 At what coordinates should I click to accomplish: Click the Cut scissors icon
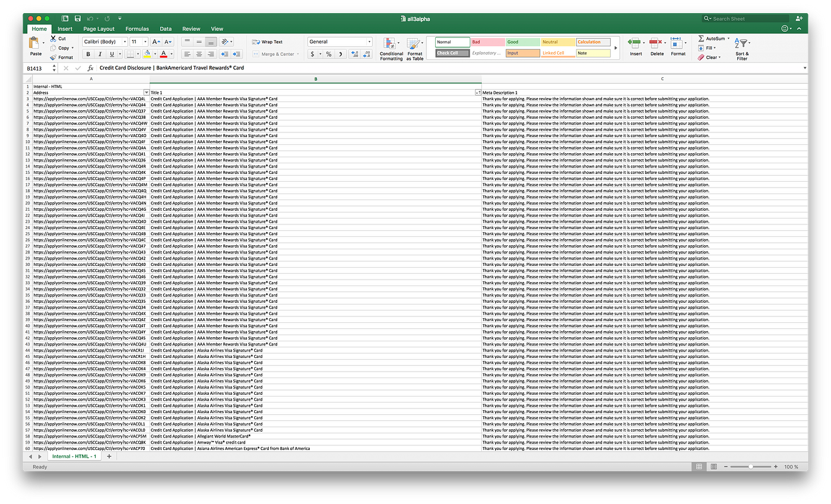coord(53,38)
